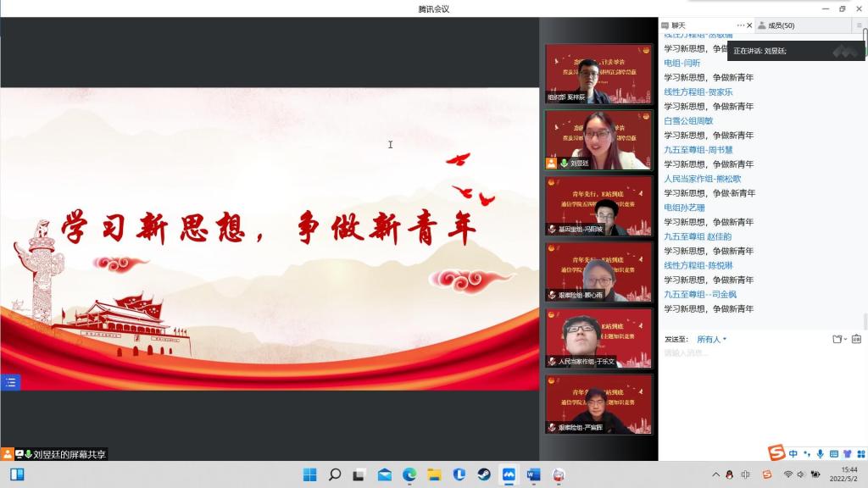Open the Windows widgets icon on taskbar

[17, 474]
